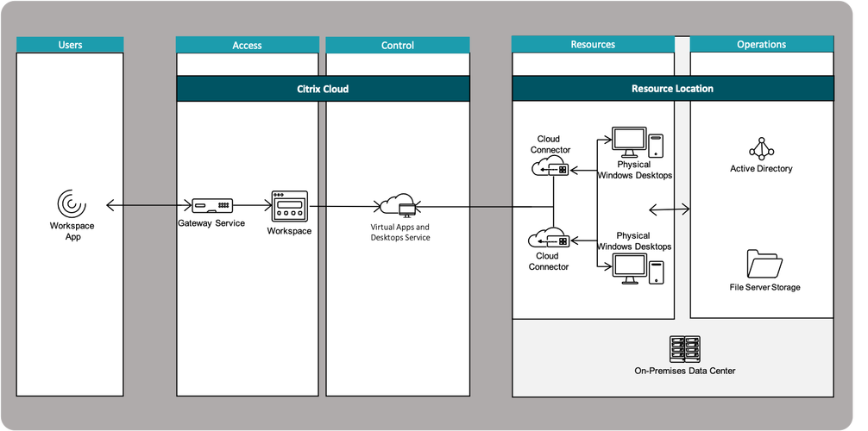Click the File Server Storage folder icon
Viewport: 868px width, 431px height.
point(764,264)
